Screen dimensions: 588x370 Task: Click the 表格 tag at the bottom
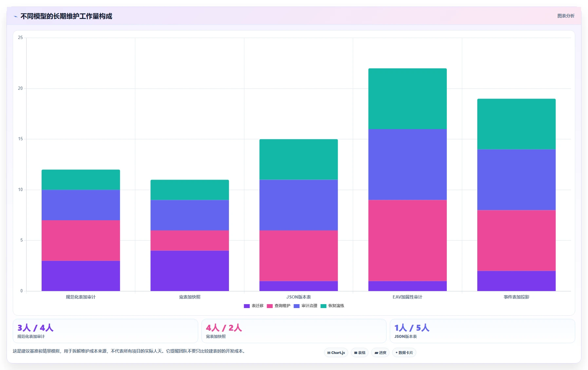[x=360, y=353]
